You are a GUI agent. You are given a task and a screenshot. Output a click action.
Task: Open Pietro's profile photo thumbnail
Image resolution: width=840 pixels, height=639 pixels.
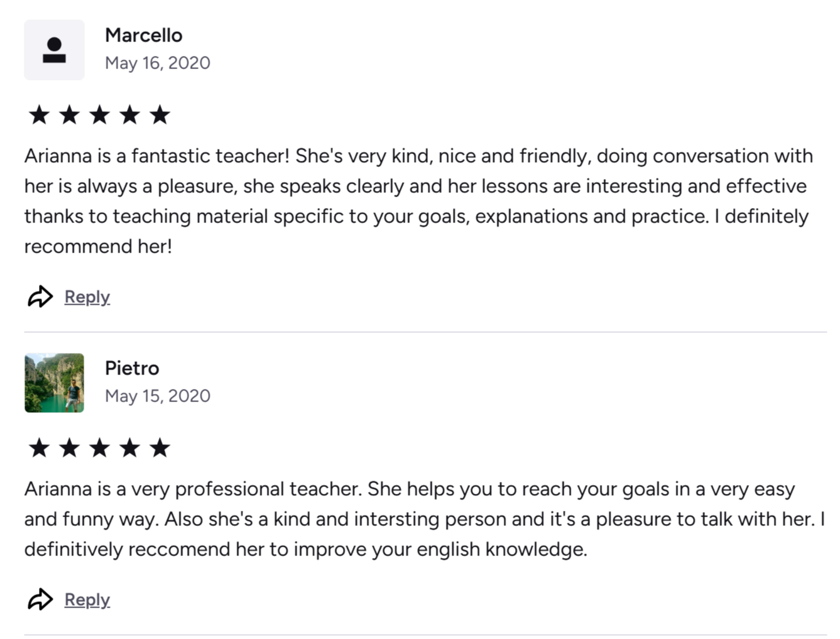[54, 383]
